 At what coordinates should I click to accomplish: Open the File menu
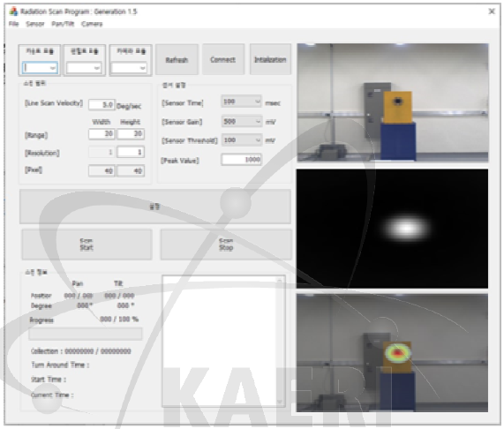click(x=13, y=24)
